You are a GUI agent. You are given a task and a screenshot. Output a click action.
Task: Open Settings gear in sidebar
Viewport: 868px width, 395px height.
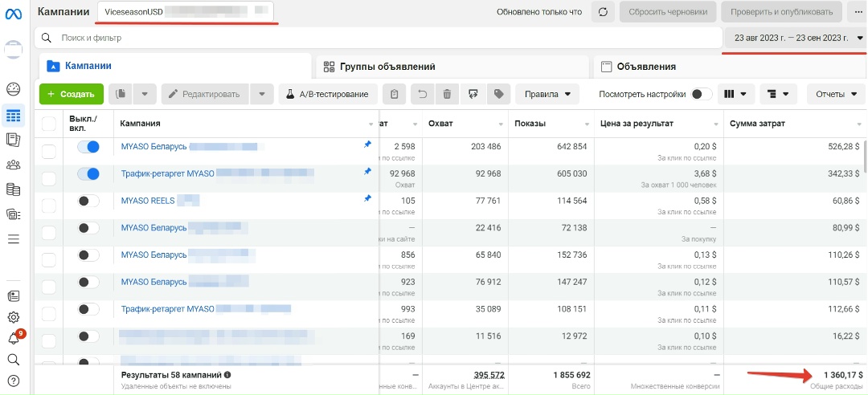click(x=14, y=318)
